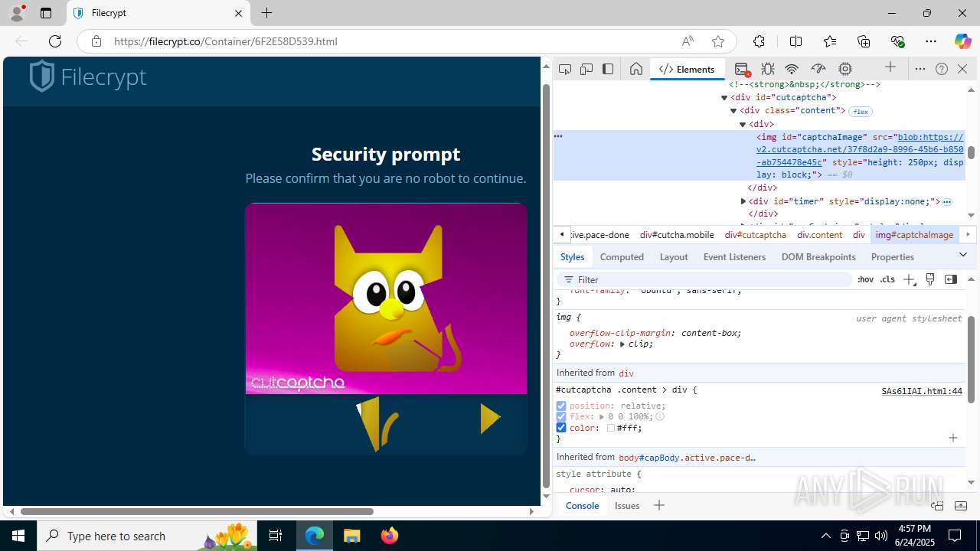Screen dimensions: 980x551
Task: Expand the overflow: clip shorthand value
Action: coord(622,344)
